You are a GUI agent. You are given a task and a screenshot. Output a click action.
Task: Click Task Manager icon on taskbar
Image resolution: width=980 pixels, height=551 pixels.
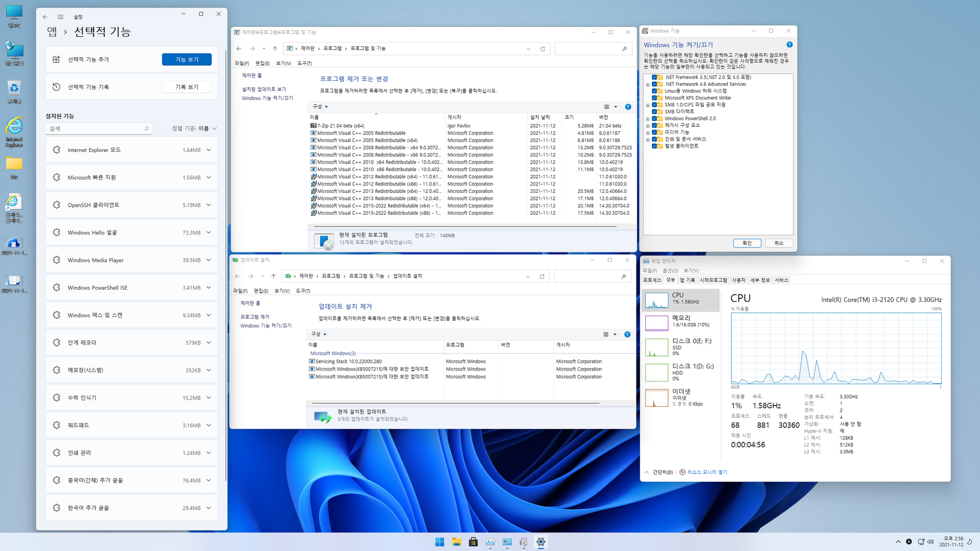(491, 542)
